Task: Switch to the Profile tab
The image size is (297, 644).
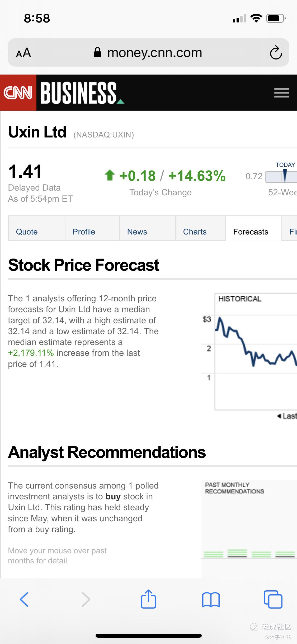Action: [x=84, y=232]
